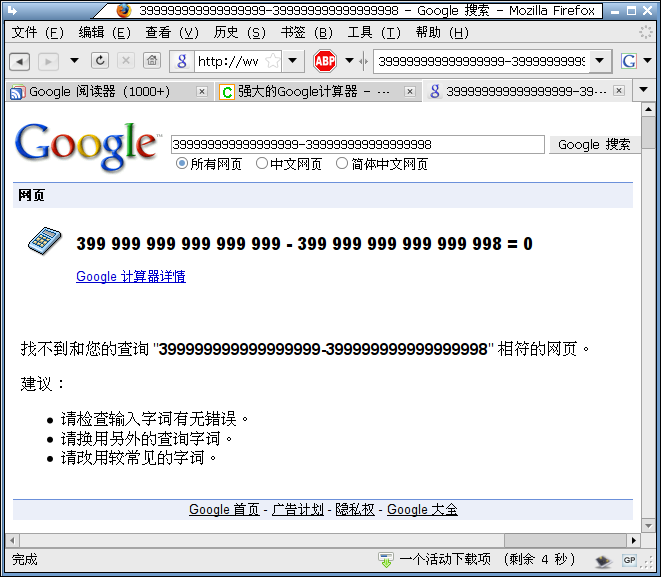661x577 pixels.
Task: Bookmark this page with the star icon
Action: pyautogui.click(x=273, y=62)
